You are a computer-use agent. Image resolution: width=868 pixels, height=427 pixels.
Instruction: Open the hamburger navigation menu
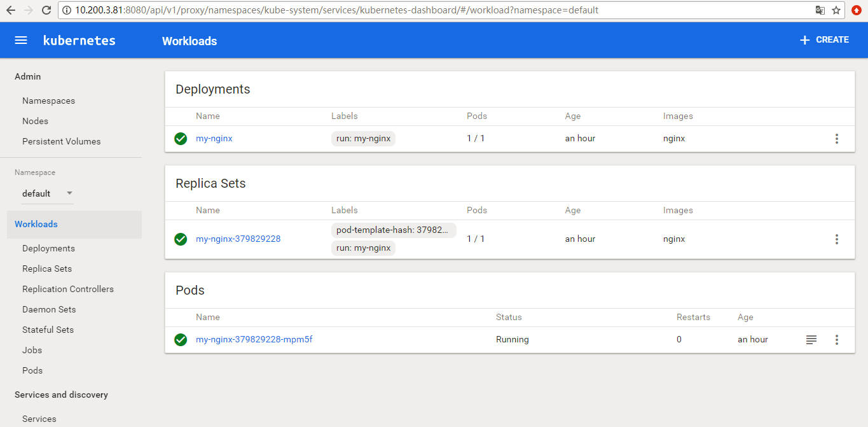click(x=21, y=40)
